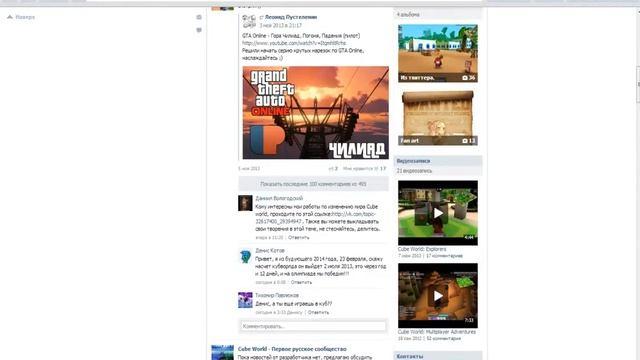The width and height of the screenshot is (640, 360).
Task: Reply to Денис Котов comment via Ответить
Action: [x=301, y=282]
